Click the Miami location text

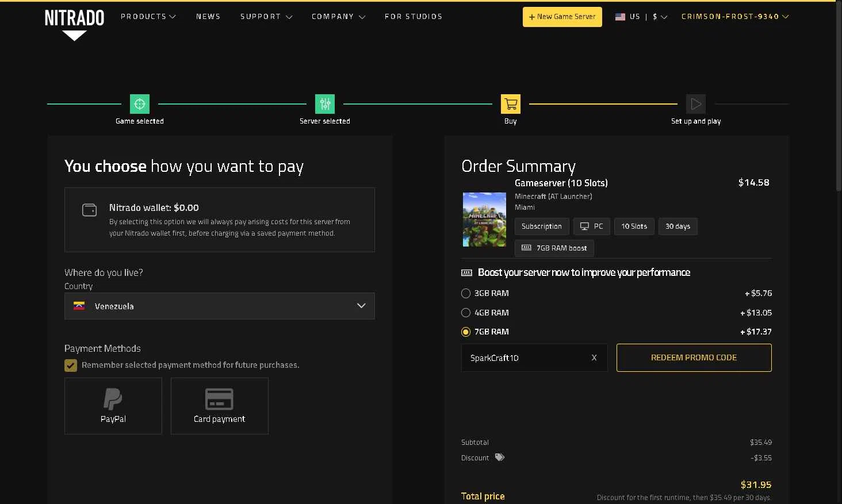pyautogui.click(x=525, y=207)
